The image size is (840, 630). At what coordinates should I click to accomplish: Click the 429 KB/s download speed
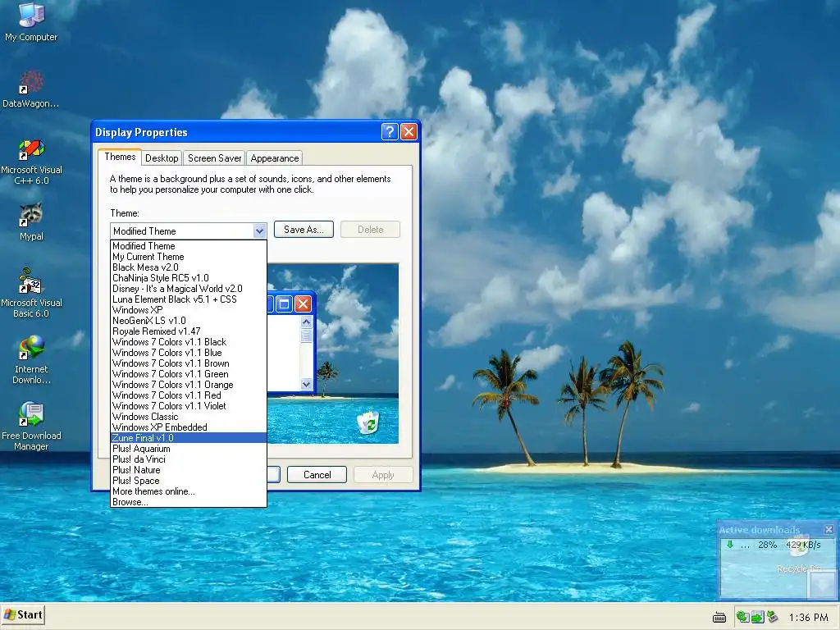[x=803, y=545]
